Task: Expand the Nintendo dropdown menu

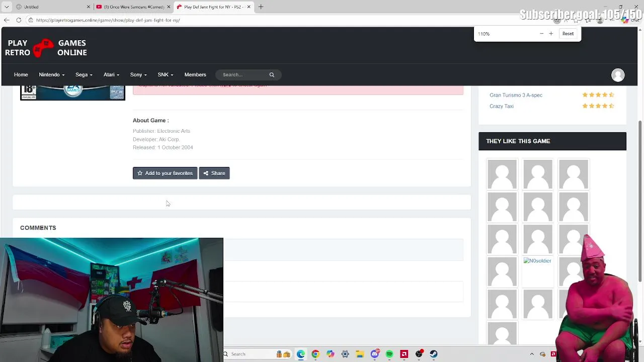Action: click(52, 75)
